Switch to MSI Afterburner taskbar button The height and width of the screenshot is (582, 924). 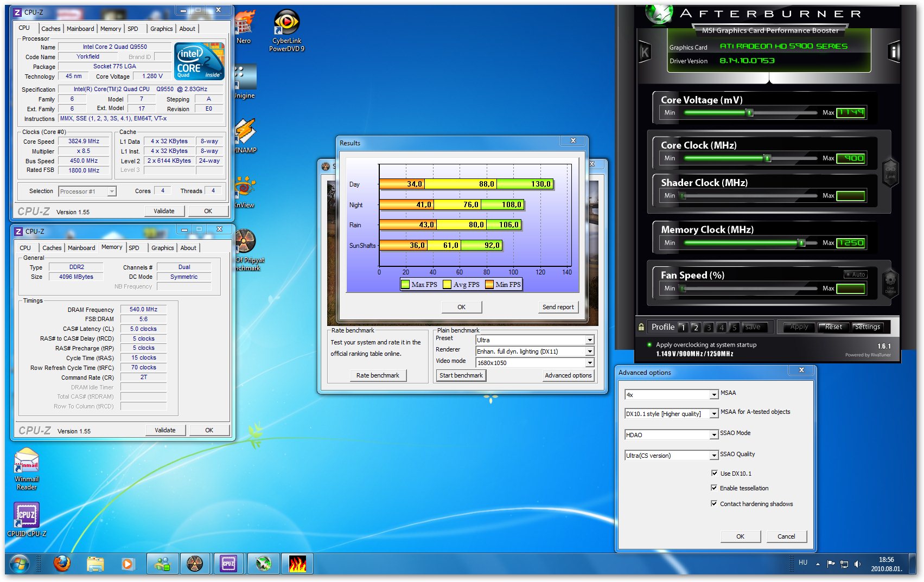click(263, 564)
